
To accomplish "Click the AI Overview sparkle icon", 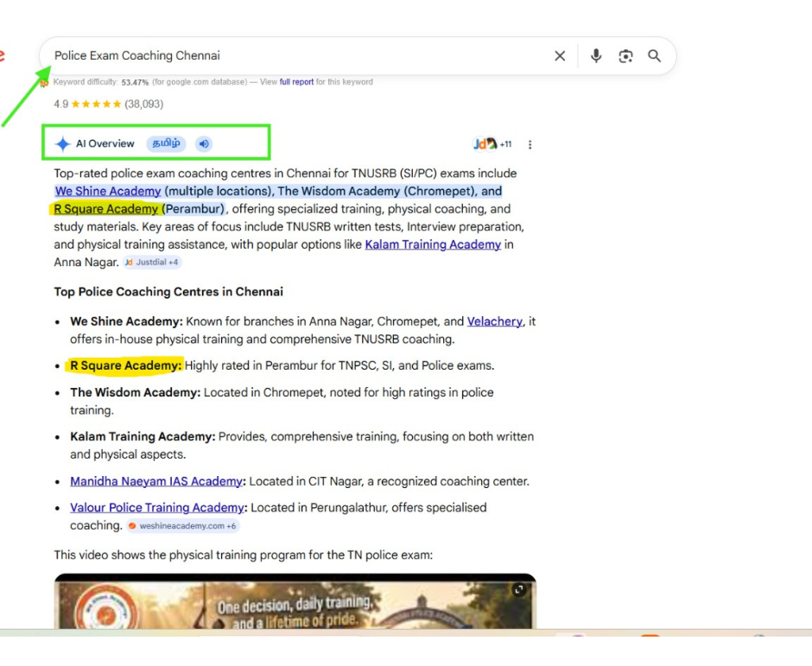I will (x=63, y=144).
